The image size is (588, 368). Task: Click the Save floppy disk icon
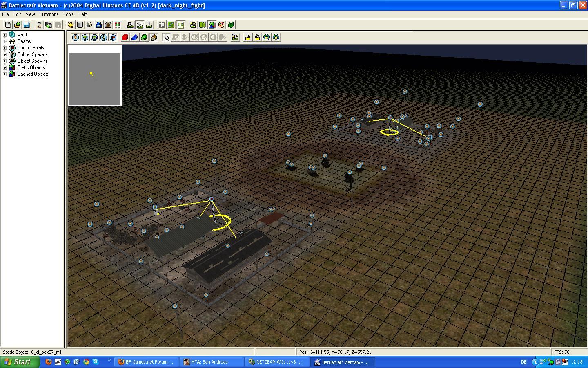27,25
